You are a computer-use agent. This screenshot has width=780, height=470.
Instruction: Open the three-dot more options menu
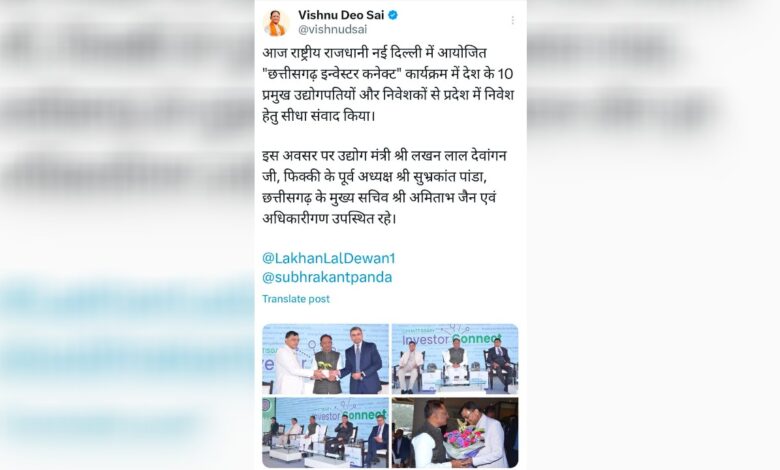pyautogui.click(x=512, y=20)
